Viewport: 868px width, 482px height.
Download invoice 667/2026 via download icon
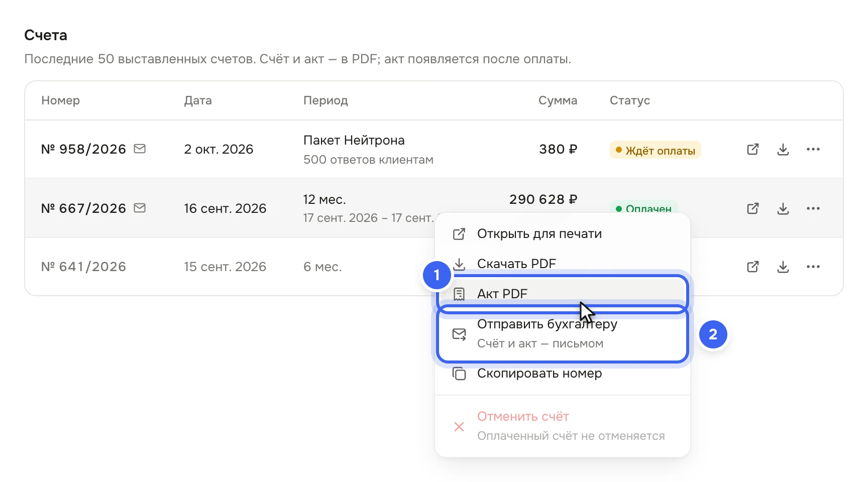[x=783, y=208]
